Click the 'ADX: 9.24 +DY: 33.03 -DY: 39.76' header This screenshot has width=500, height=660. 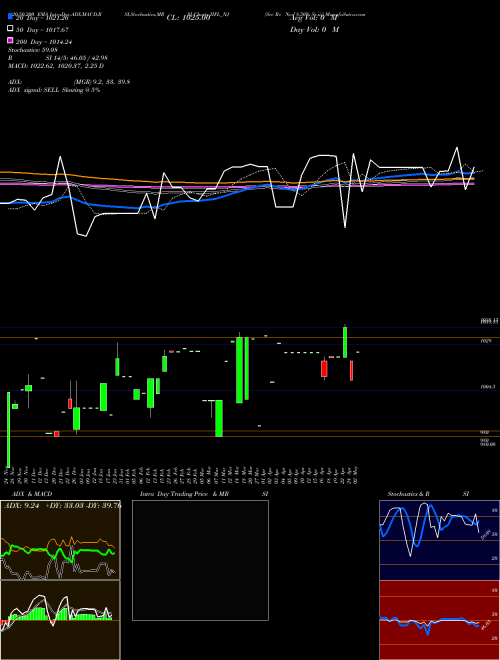point(63,506)
